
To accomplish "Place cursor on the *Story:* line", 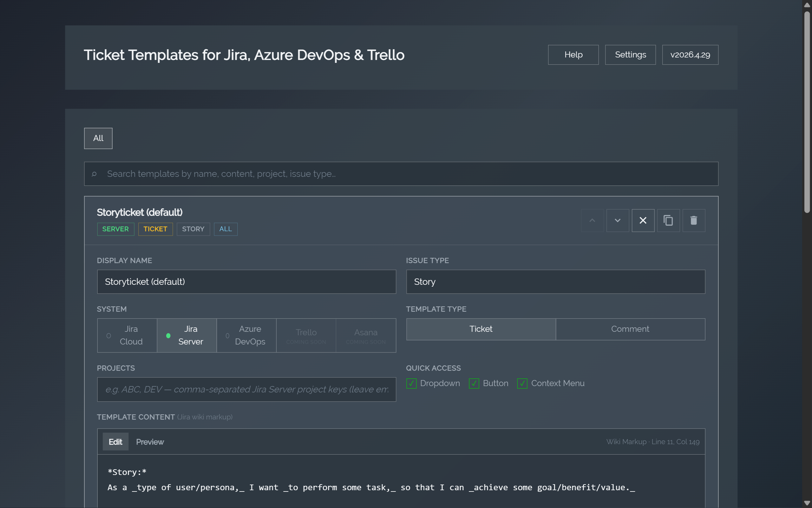I will click(x=127, y=472).
